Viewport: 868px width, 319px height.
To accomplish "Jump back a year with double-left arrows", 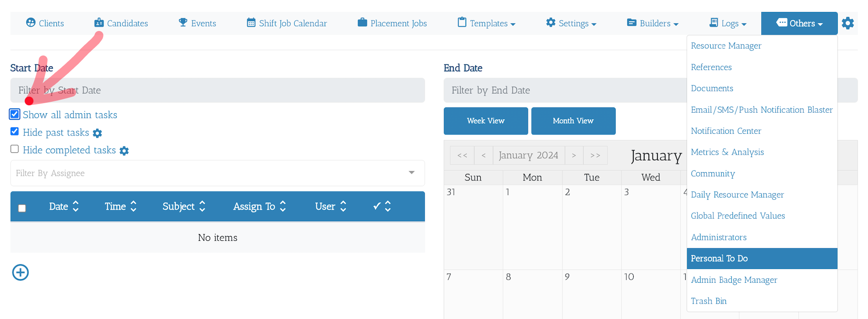I will pos(462,155).
